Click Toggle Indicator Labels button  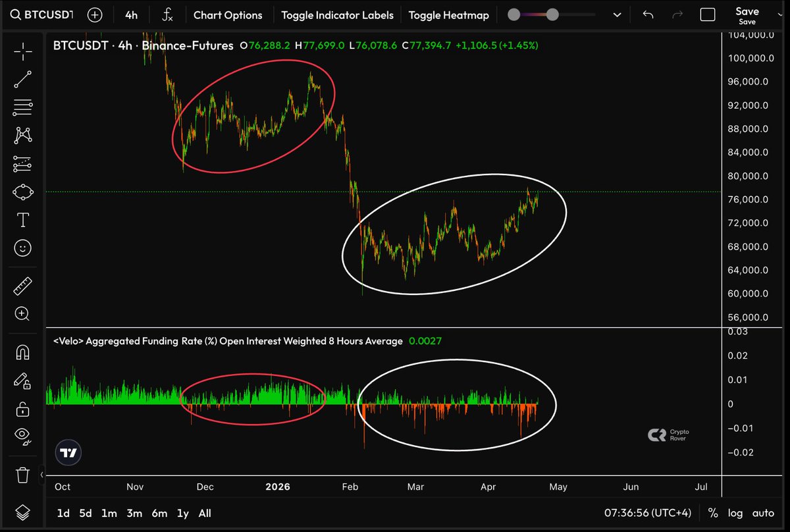pos(337,14)
